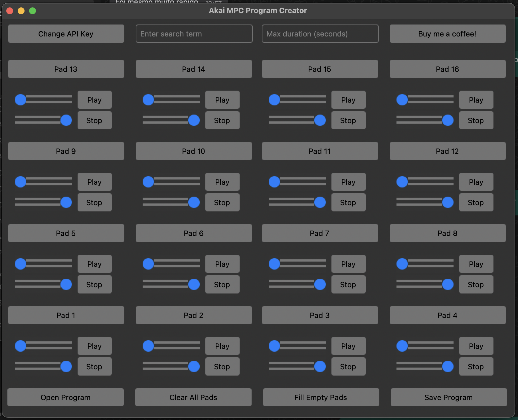Play the Pad 14 sample
Image resolution: width=518 pixels, height=420 pixels.
[x=222, y=100]
